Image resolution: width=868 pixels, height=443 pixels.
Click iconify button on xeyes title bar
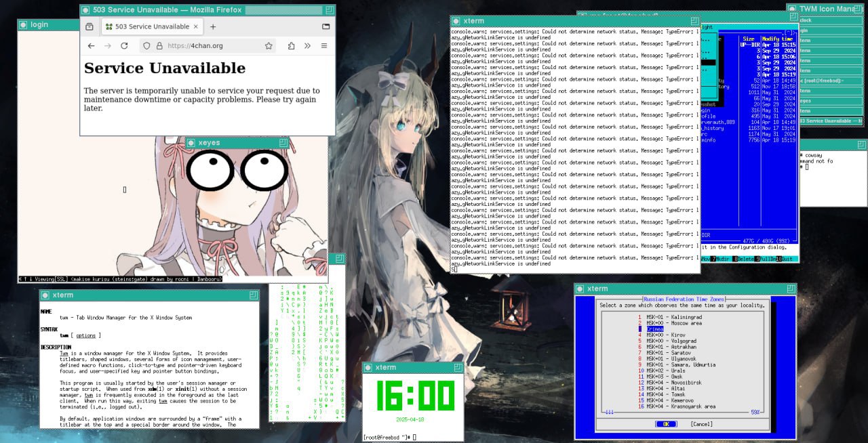(193, 143)
